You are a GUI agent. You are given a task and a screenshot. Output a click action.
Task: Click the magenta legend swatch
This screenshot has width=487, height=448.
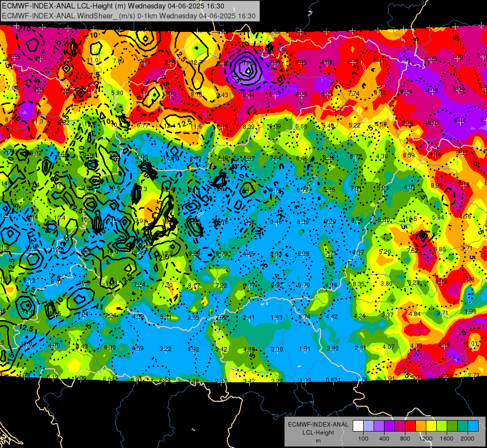point(400,426)
